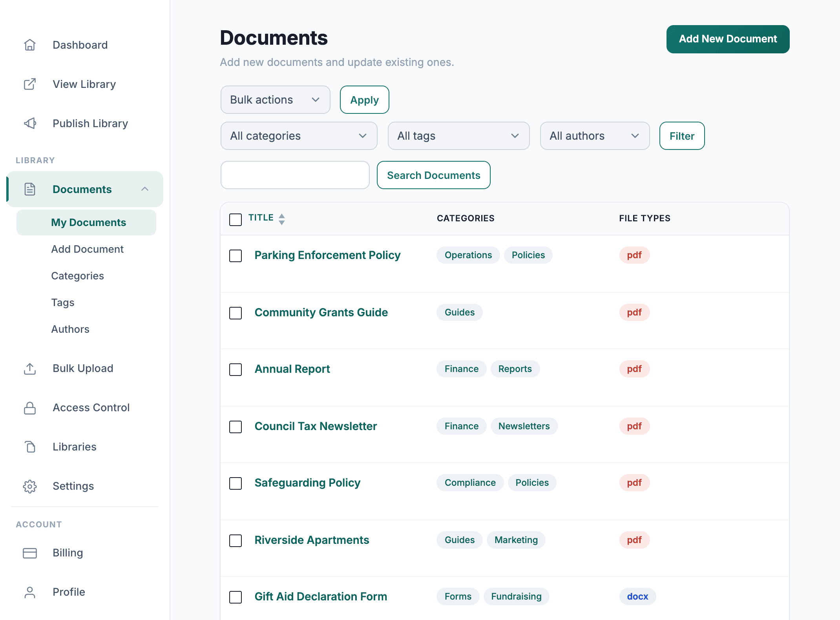The width and height of the screenshot is (840, 620).
Task: Open the Council Tax Newsletter document link
Action: point(316,426)
